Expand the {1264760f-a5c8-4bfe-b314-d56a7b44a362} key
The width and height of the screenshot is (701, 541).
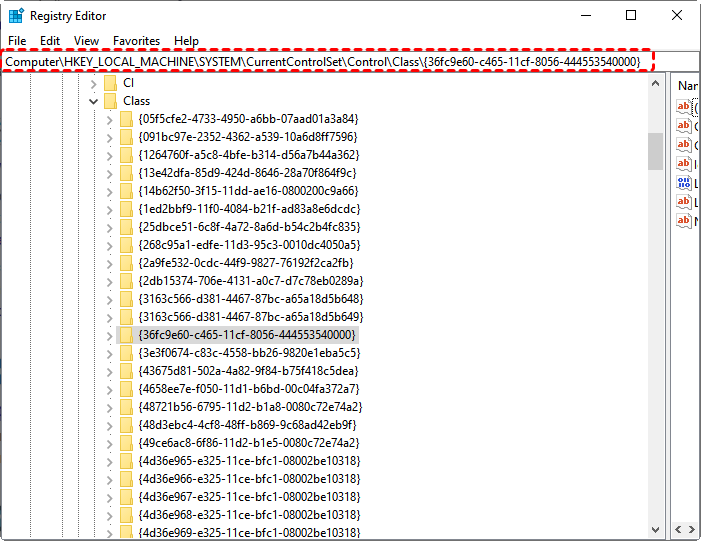[110, 156]
